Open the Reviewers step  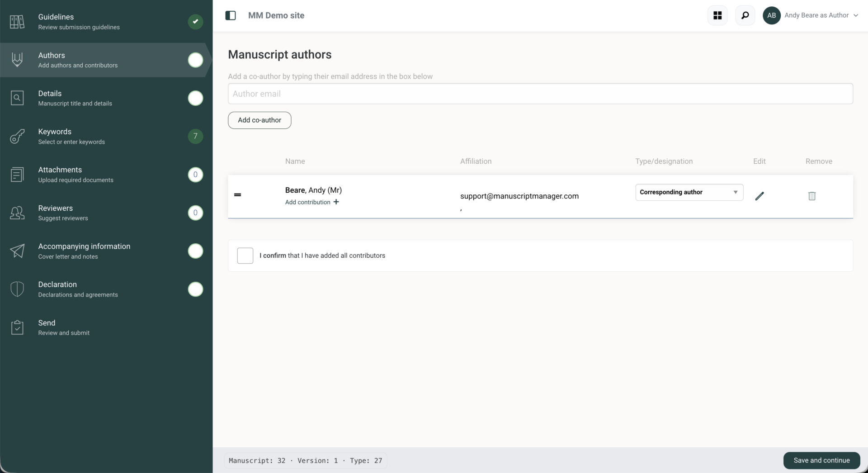click(x=106, y=213)
